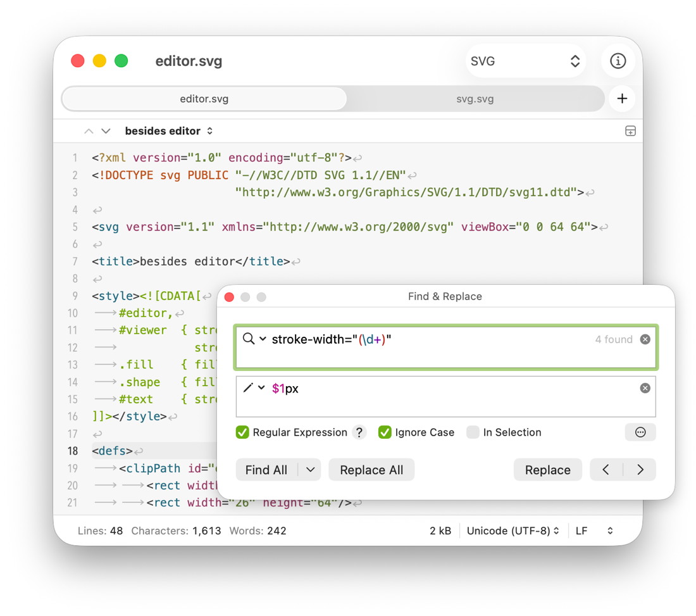Disable the Regular Expression checkbox
The image size is (696, 616).
242,432
